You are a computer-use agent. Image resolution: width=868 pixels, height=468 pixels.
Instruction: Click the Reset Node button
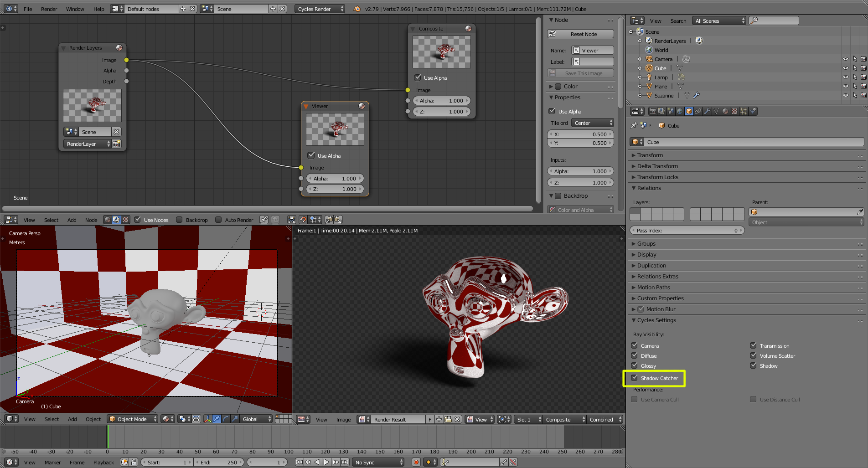pos(580,34)
